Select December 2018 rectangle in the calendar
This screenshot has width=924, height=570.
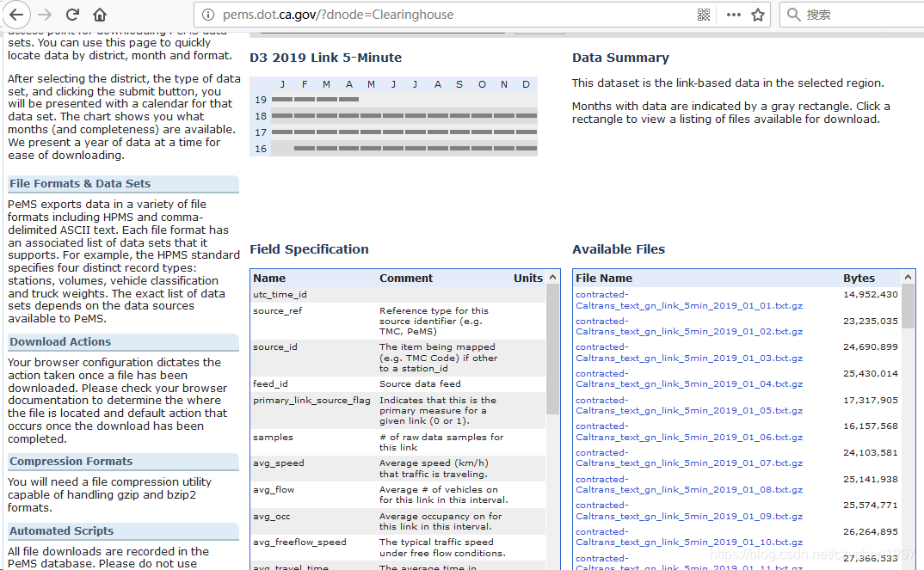pyautogui.click(x=527, y=116)
